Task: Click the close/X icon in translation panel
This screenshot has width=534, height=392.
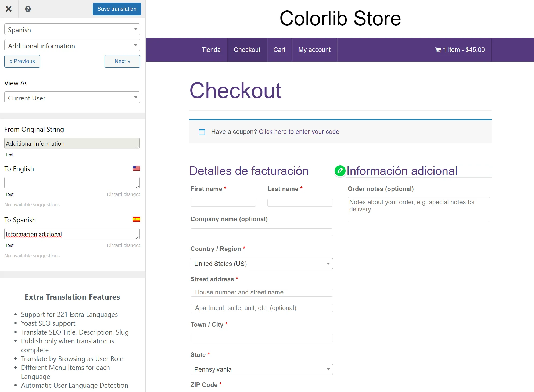Action: 9,9
